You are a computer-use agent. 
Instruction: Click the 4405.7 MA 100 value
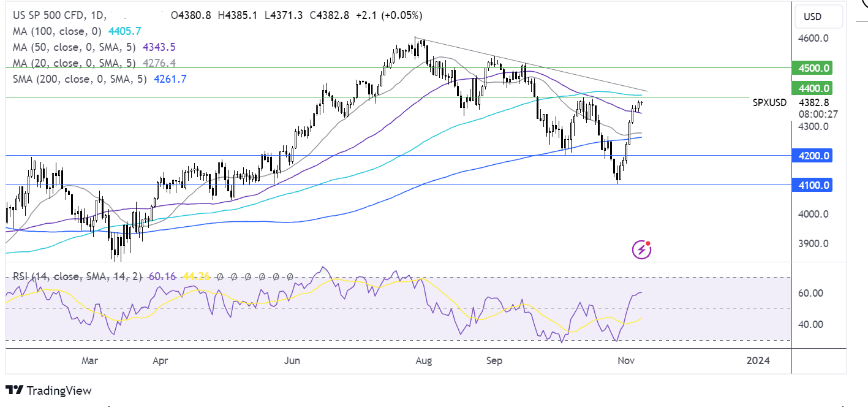pyautogui.click(x=126, y=31)
